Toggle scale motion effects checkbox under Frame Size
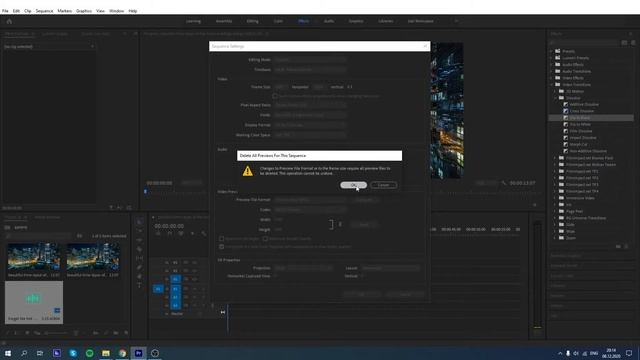640x360 pixels. point(275,96)
